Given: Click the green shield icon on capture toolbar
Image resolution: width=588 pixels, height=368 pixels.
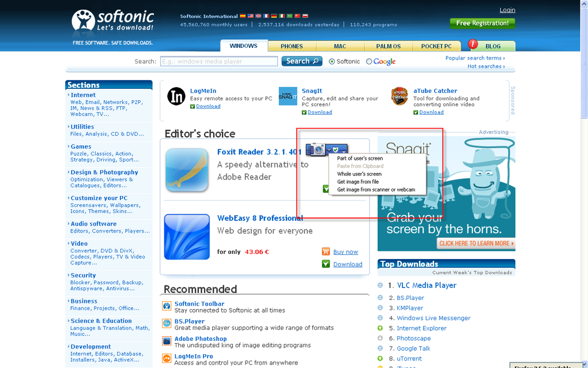Looking at the screenshot, I should coord(336,149).
